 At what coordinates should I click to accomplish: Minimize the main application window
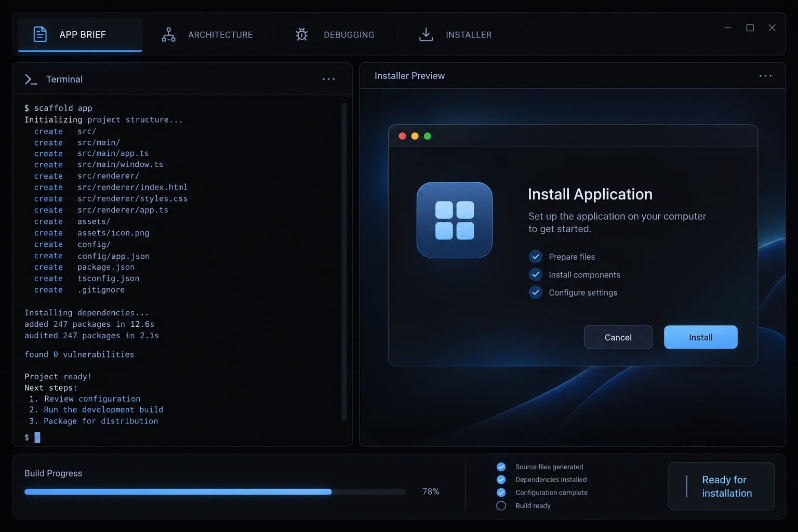click(728, 28)
